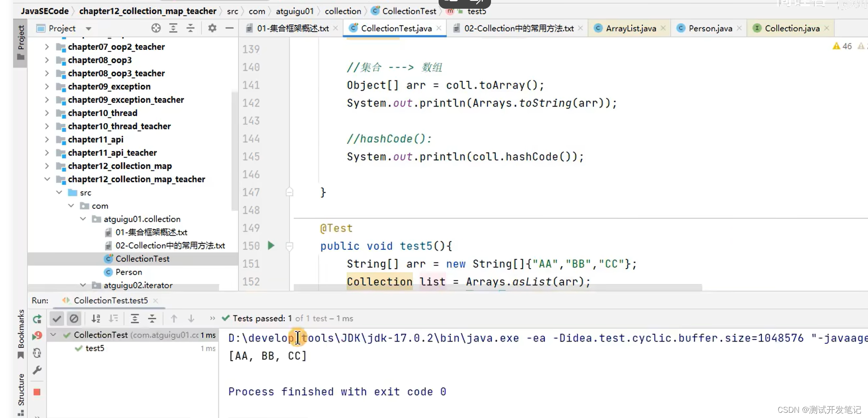Collapse the src folder
This screenshot has width=868, height=418.
(x=59, y=193)
